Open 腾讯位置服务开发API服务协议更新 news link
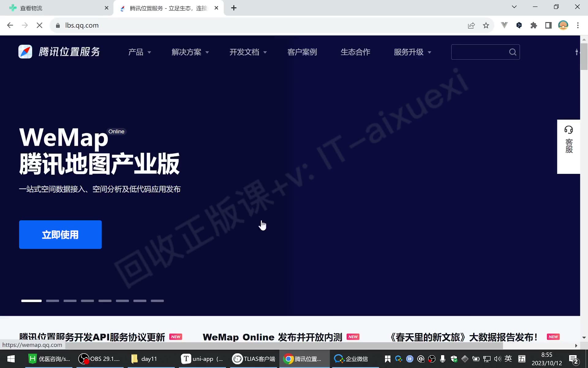The height and width of the screenshot is (368, 588). [92, 337]
